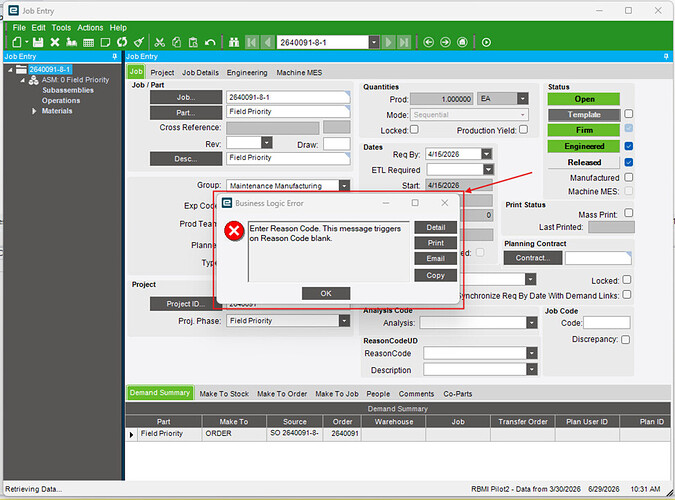Screen dimensions: 675x500
Task: Toggle the Locked checkbox under Quantities
Action: tap(414, 129)
